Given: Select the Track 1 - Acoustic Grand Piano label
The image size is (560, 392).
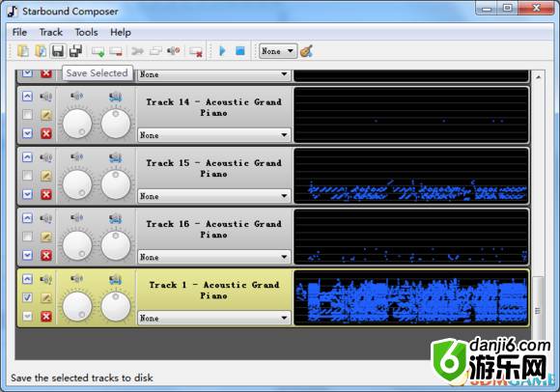Looking at the screenshot, I should tap(213, 291).
